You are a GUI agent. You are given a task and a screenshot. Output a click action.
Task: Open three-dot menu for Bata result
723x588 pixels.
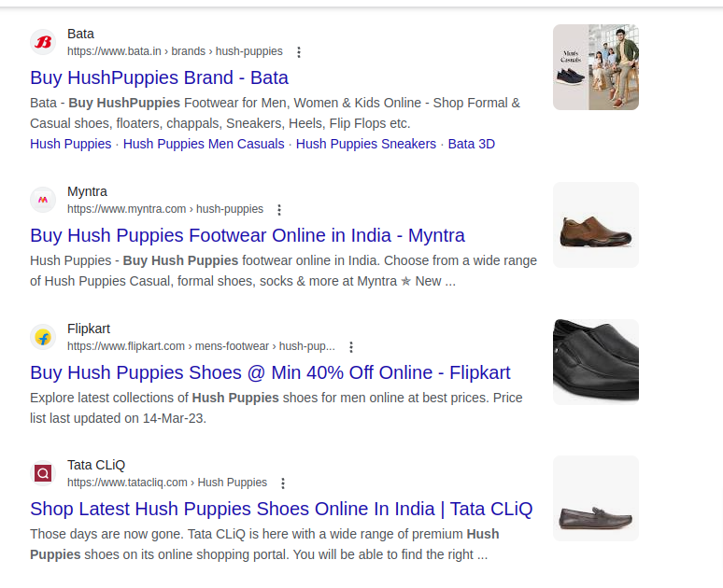299,52
